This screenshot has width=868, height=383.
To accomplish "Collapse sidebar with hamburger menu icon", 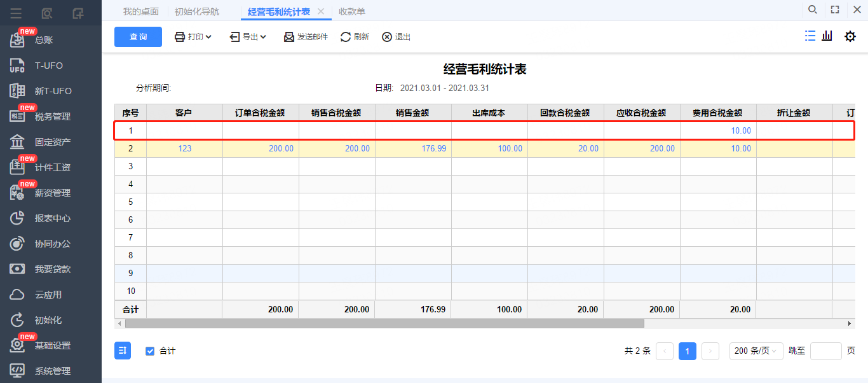I will [16, 13].
